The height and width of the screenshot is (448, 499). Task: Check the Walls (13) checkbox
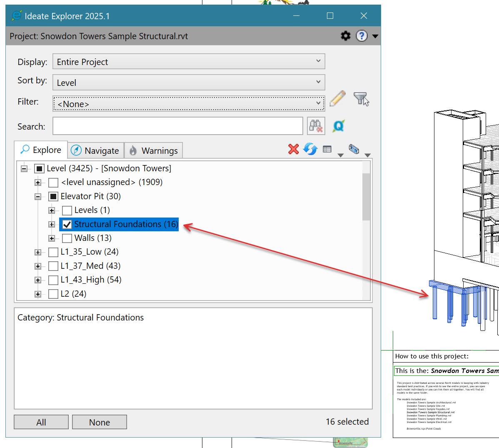[67, 238]
